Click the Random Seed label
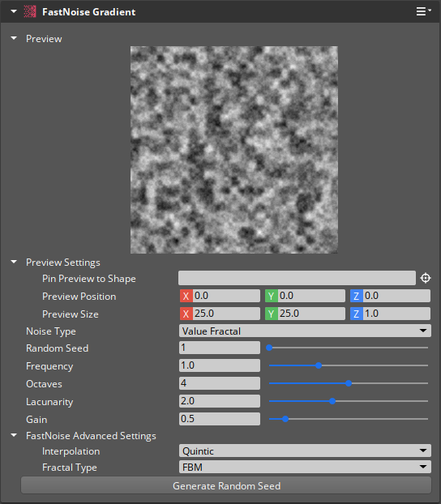The image size is (441, 504). (58, 348)
